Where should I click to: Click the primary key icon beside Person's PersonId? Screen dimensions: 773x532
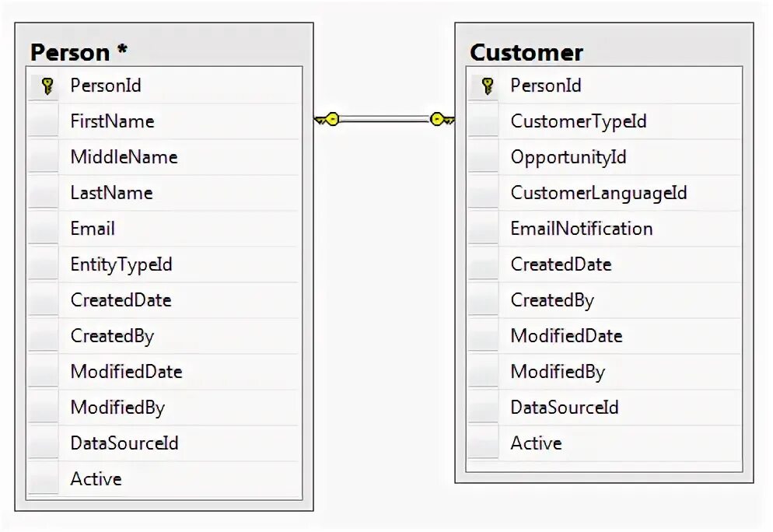[x=45, y=86]
